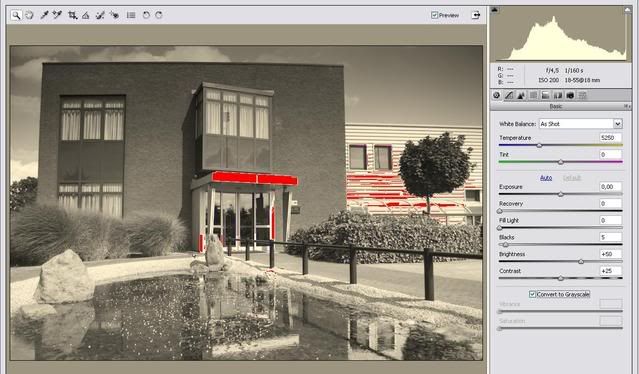Image resolution: width=639 pixels, height=374 pixels.
Task: Activate the Straighten tool
Action: [86, 15]
